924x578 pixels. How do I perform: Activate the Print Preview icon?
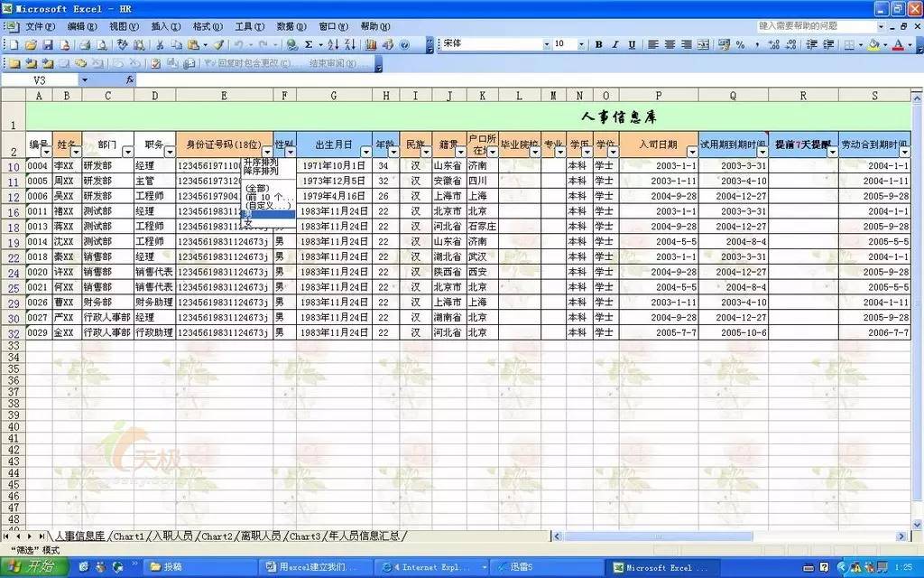[101, 45]
